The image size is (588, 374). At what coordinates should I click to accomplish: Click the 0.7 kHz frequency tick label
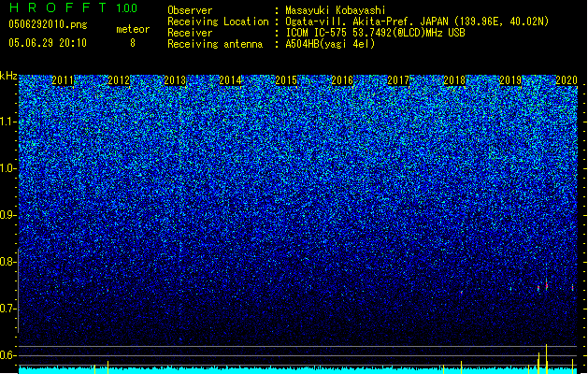click(8, 309)
